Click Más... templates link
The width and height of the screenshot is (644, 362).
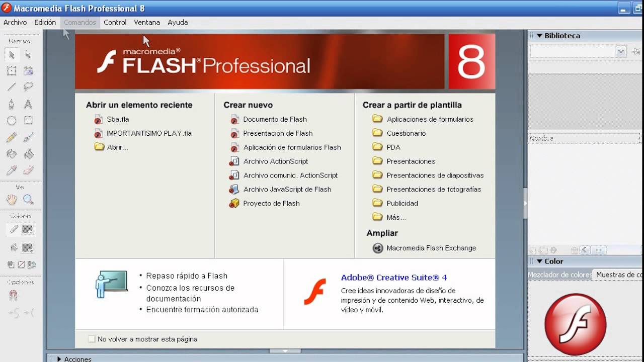[396, 218]
